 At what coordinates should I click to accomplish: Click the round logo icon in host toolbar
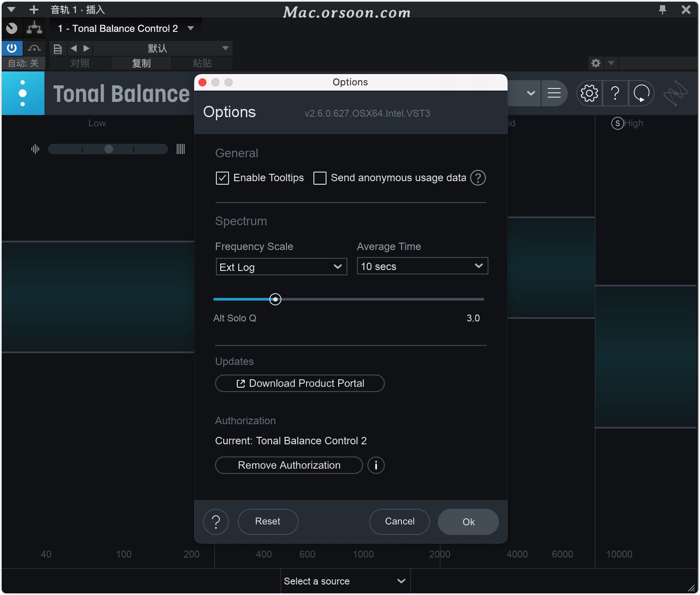(x=12, y=28)
